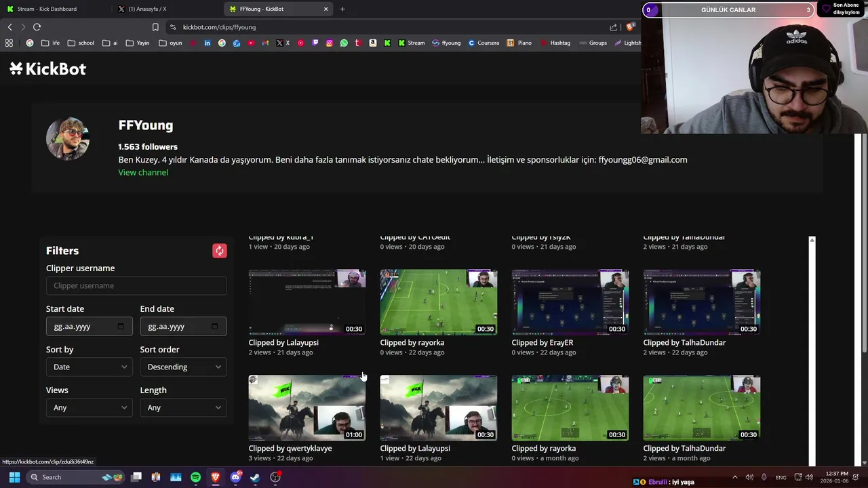Image resolution: width=868 pixels, height=488 pixels.
Task: Show hidden system tray icons
Action: [734, 477]
